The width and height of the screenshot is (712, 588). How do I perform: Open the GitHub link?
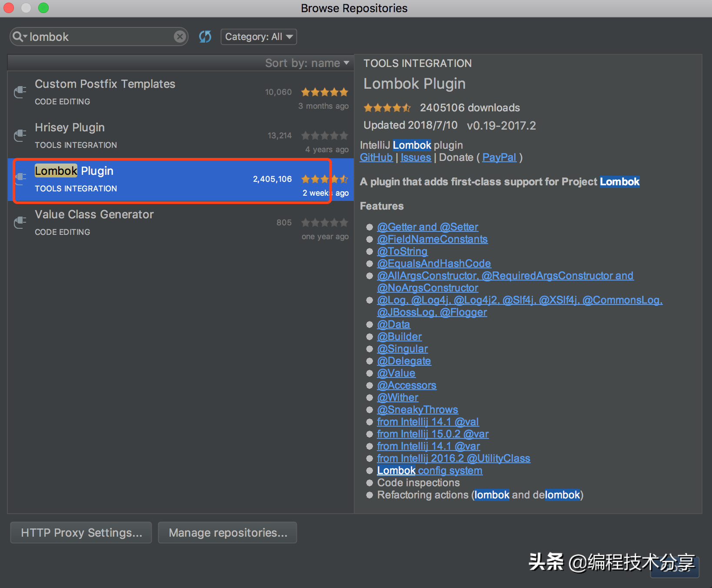click(376, 157)
